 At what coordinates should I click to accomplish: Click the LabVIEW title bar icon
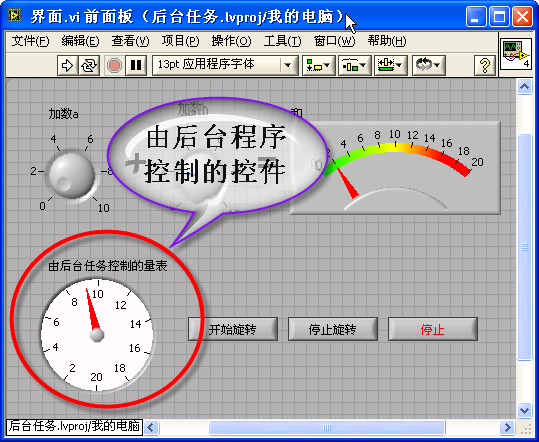pyautogui.click(x=14, y=16)
